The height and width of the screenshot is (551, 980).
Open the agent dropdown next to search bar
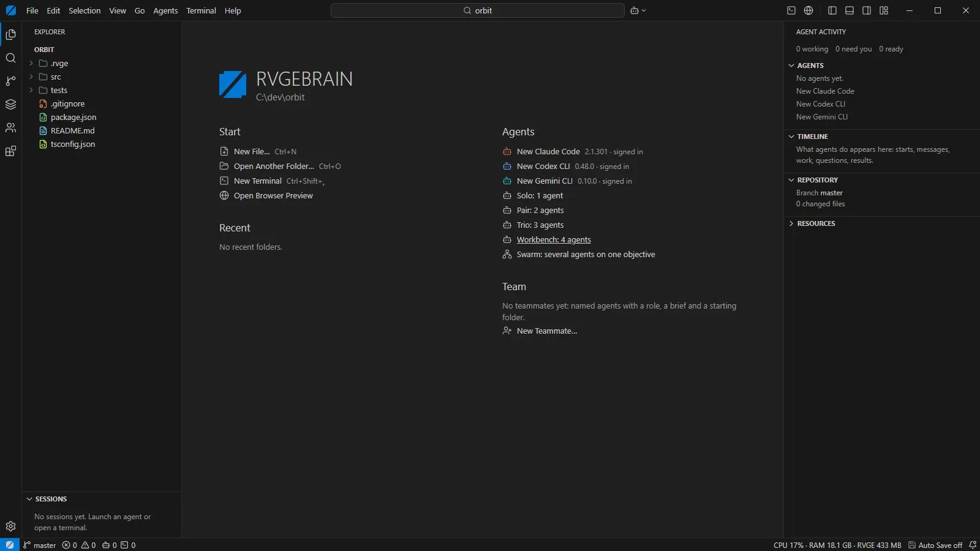click(x=638, y=10)
